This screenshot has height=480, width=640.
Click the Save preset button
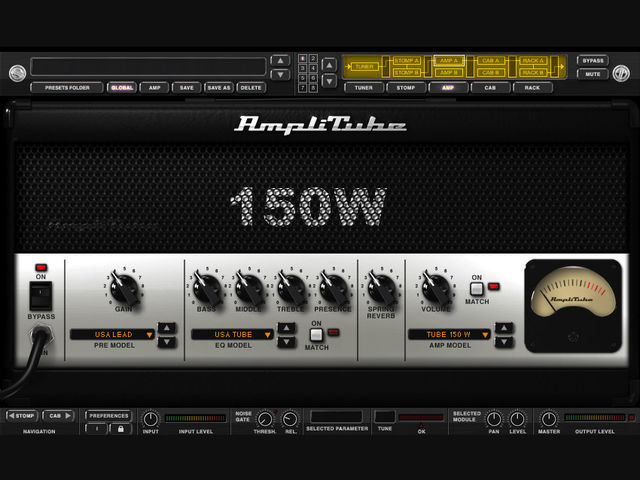(x=187, y=87)
